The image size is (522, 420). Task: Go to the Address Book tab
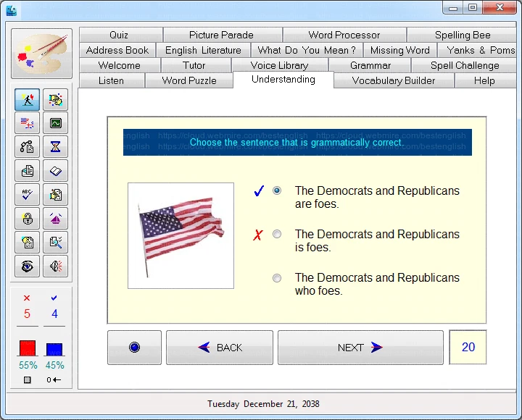(x=117, y=50)
